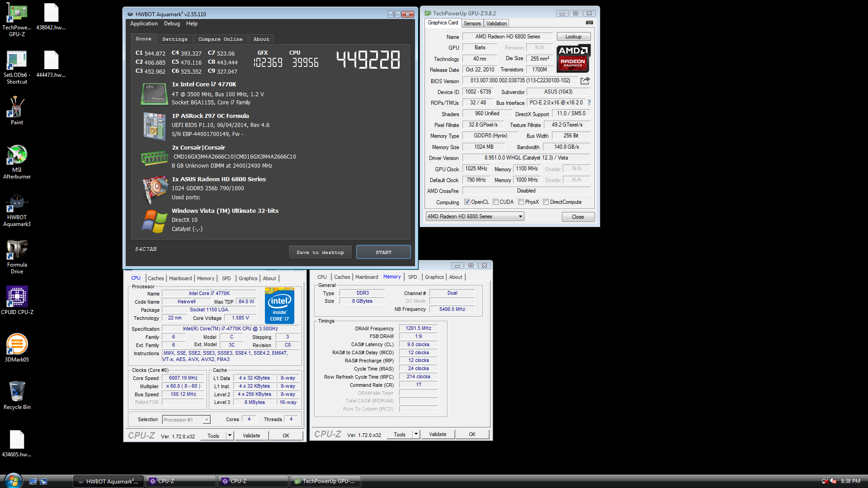This screenshot has width=868, height=488.
Task: Open Graphics tab in CPU-Z CPU window
Action: click(248, 278)
